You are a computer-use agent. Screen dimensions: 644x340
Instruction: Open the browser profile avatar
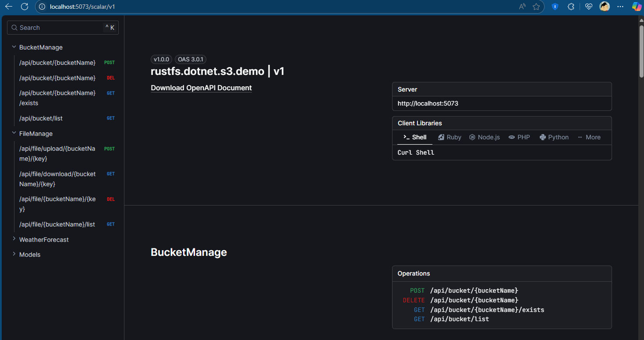tap(605, 7)
